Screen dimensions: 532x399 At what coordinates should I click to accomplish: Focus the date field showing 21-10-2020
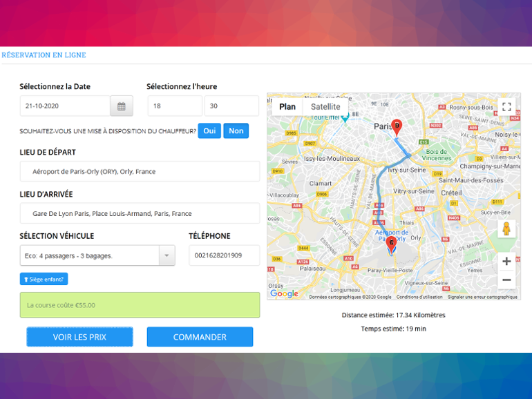[x=65, y=106]
